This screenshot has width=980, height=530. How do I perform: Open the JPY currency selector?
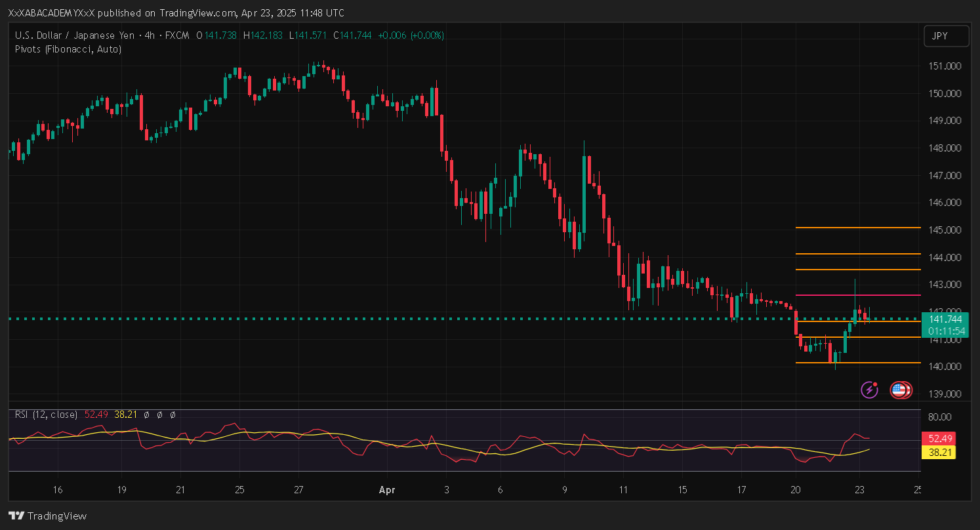pos(946,36)
